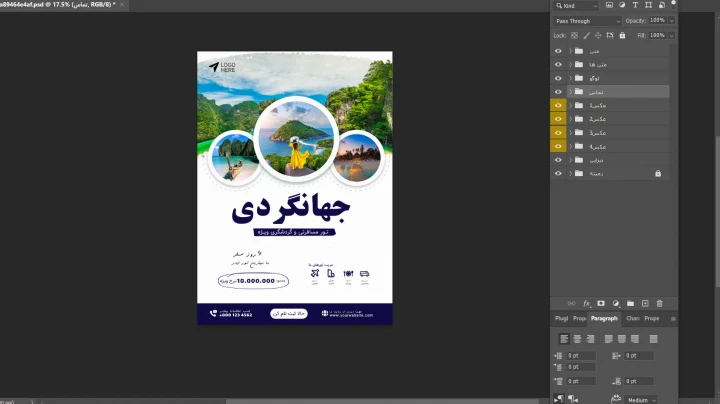Screen dimensions: 720x404
Task: Click the lock position icon
Action: click(x=598, y=35)
